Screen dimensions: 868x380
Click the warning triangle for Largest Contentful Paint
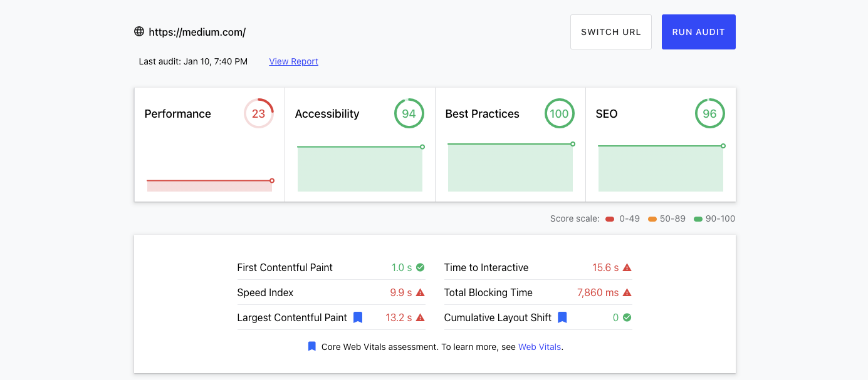421,317
